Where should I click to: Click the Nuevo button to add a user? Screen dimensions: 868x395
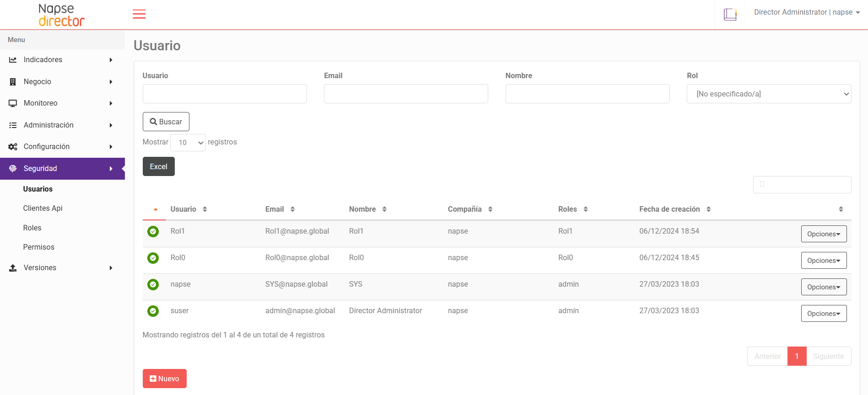[164, 379]
